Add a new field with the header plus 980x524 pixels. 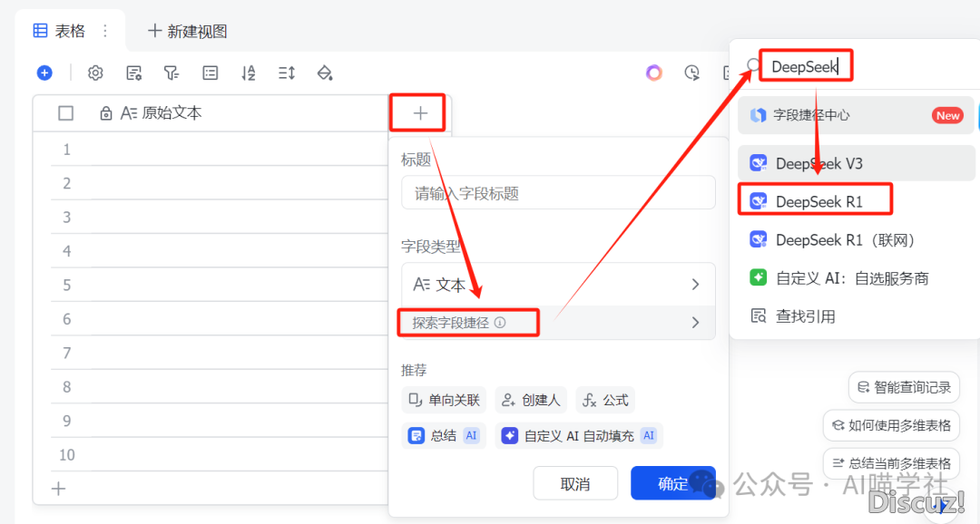pos(420,113)
